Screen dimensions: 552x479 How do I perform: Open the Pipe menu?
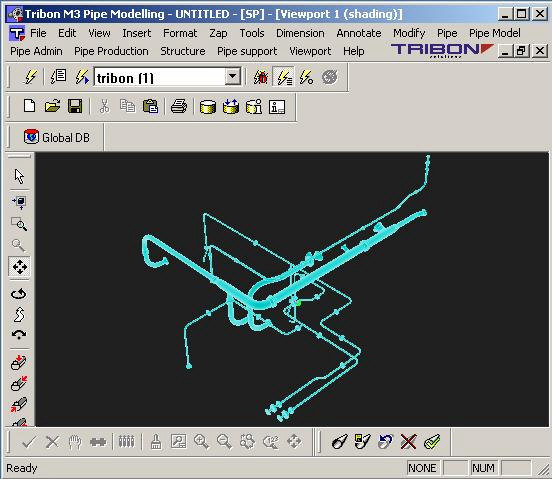[447, 33]
